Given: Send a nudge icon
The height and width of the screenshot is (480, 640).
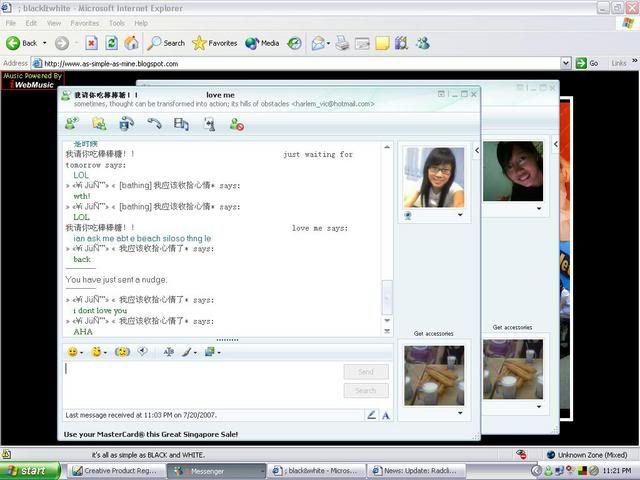Looking at the screenshot, I should [x=122, y=352].
